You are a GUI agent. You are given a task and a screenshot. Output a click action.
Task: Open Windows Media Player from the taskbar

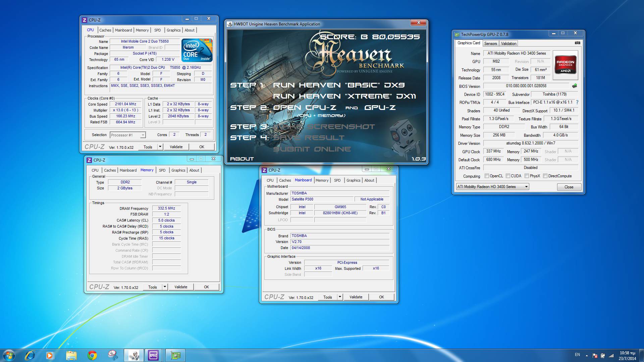[50, 355]
